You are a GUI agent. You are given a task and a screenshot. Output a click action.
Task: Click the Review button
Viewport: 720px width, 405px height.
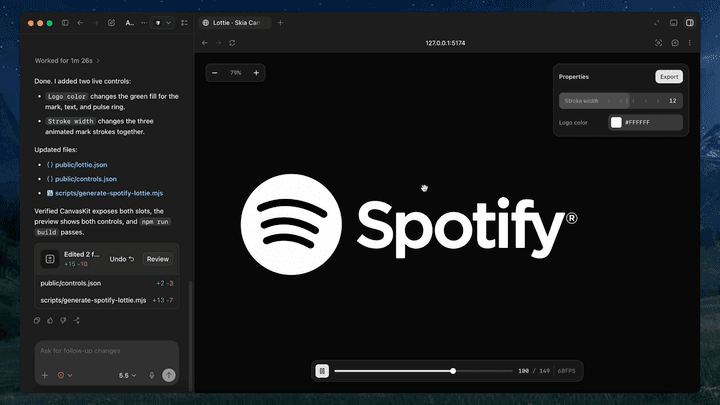pyautogui.click(x=158, y=259)
